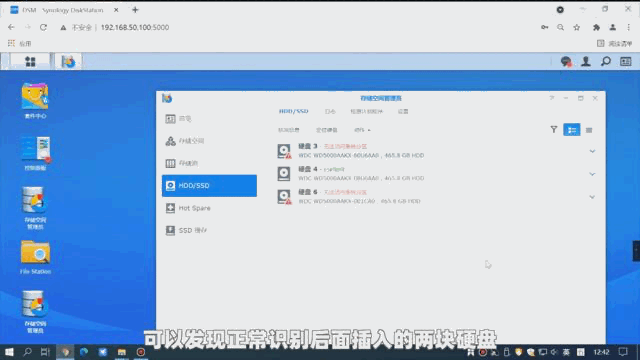Open the browser profile icon
The image size is (640, 360).
(613, 27)
